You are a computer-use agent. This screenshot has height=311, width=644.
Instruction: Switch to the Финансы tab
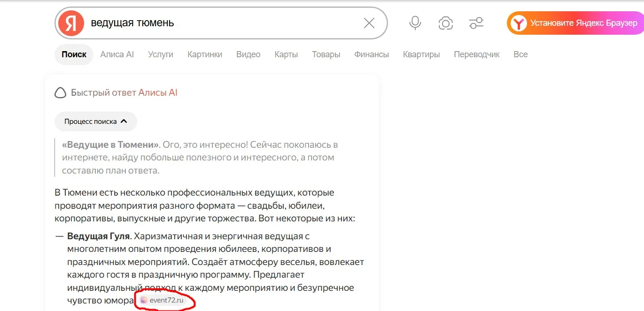click(372, 54)
